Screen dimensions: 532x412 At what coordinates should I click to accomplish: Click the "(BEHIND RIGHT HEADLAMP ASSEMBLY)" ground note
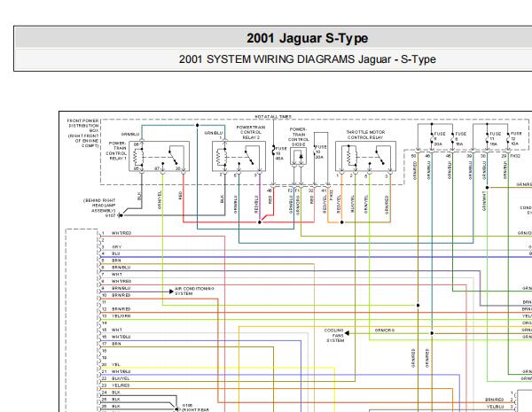coord(99,206)
